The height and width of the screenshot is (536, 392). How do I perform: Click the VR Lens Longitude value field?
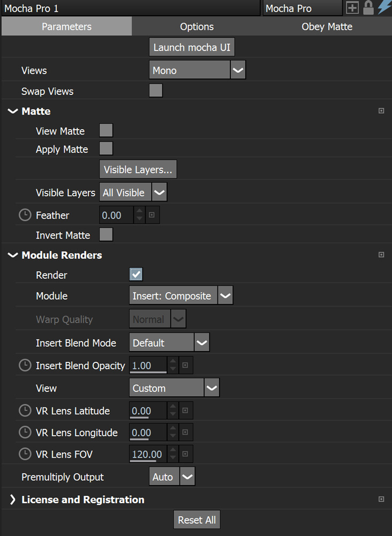(x=148, y=432)
